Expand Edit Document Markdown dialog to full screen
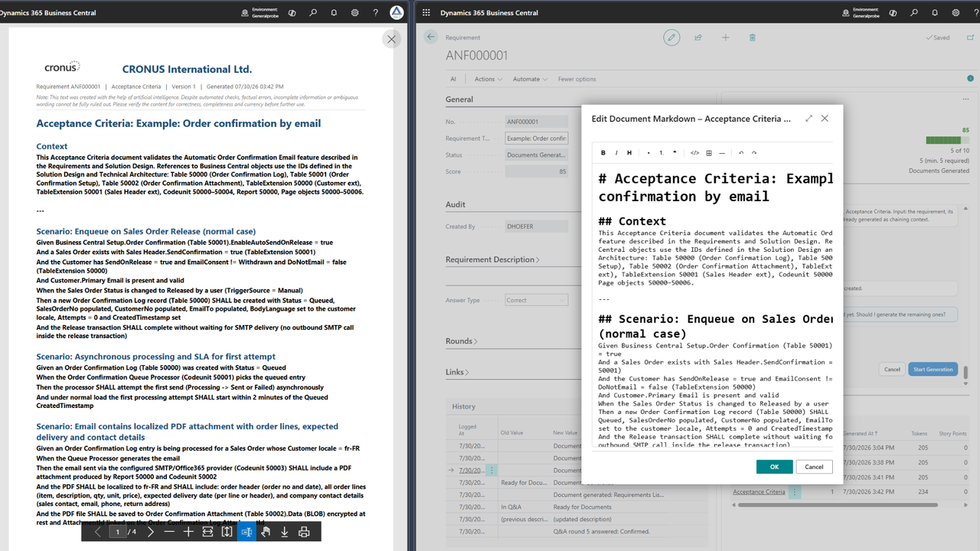Viewport: 980px width, 551px height. [x=809, y=119]
